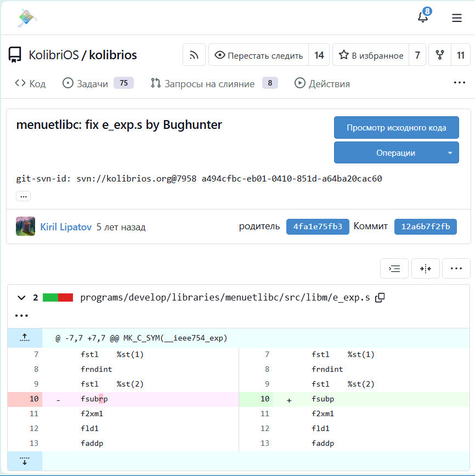The height and width of the screenshot is (476, 475).
Task: Open the kolibrios repository link
Action: coord(113,55)
